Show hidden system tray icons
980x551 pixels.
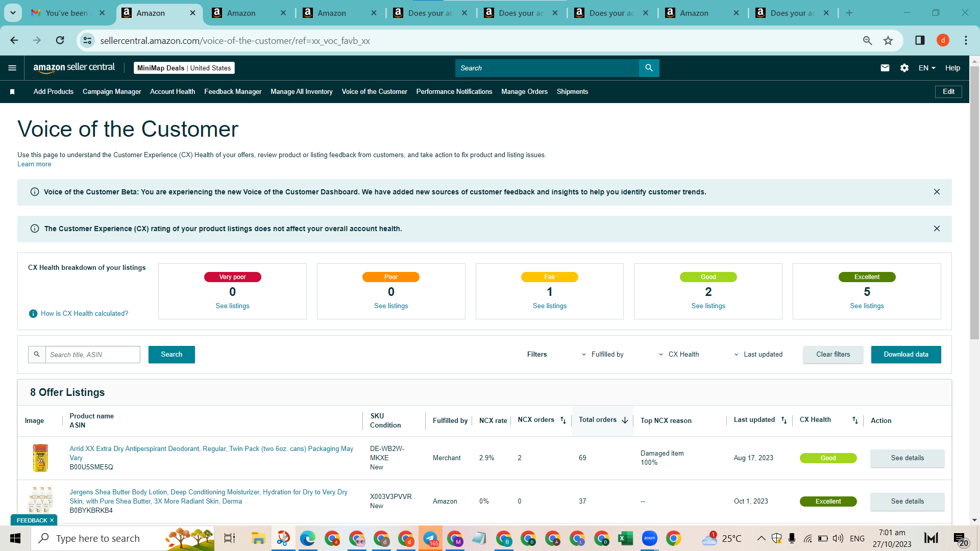[x=761, y=538]
